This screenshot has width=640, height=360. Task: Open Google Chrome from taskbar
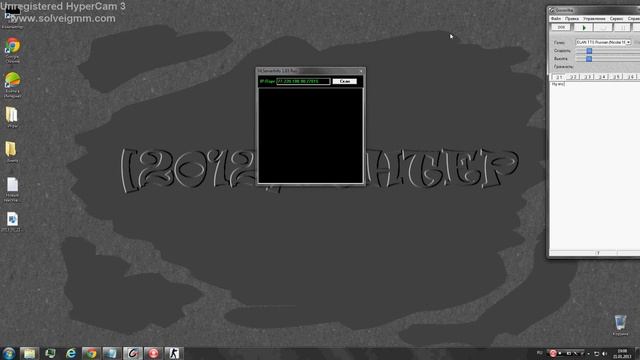click(x=91, y=353)
